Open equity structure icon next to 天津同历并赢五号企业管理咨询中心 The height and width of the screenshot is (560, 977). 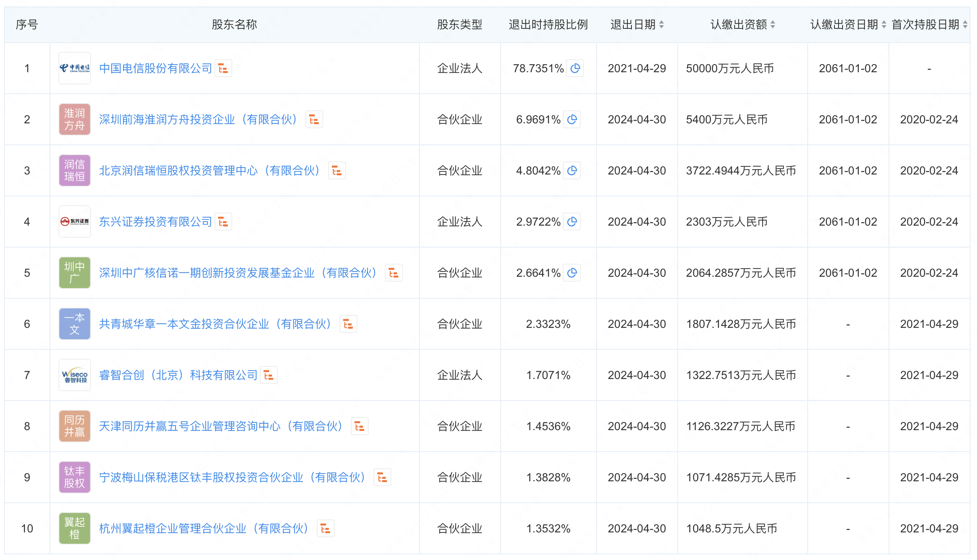tap(359, 426)
